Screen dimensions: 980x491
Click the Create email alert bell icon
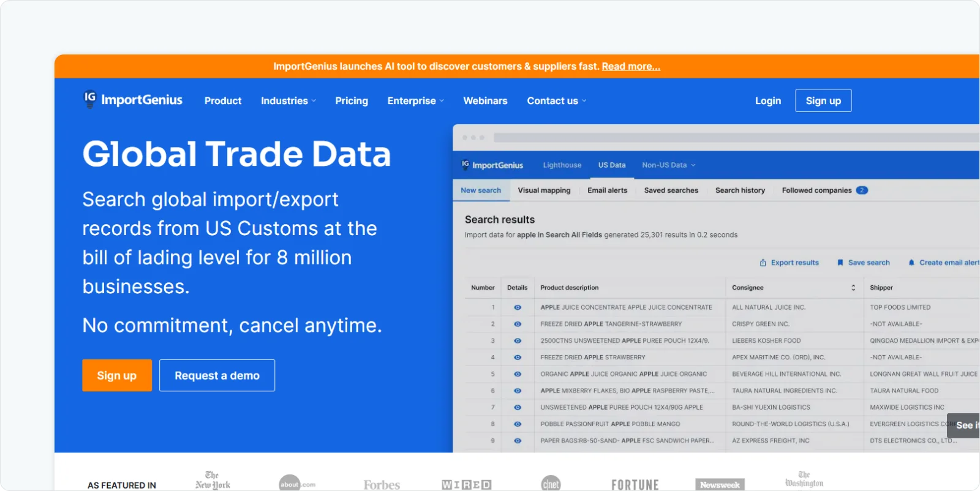(x=911, y=263)
